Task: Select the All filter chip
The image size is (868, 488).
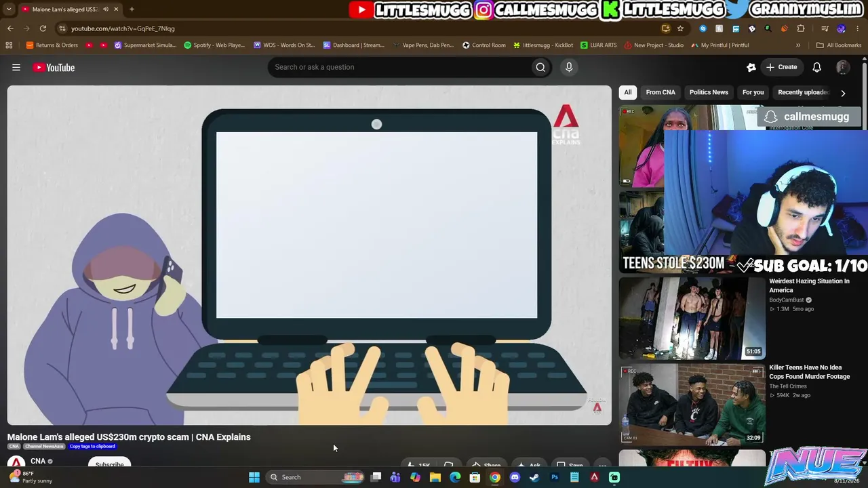Action: coord(628,92)
